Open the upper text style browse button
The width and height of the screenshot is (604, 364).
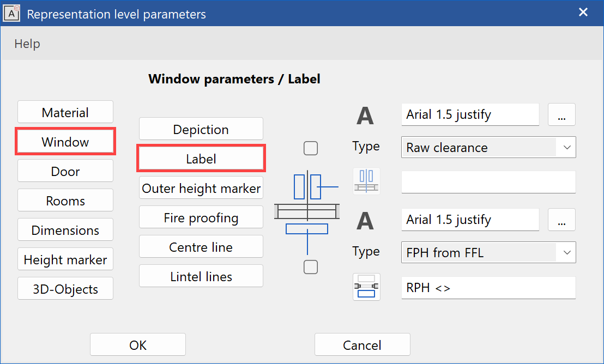click(x=561, y=114)
